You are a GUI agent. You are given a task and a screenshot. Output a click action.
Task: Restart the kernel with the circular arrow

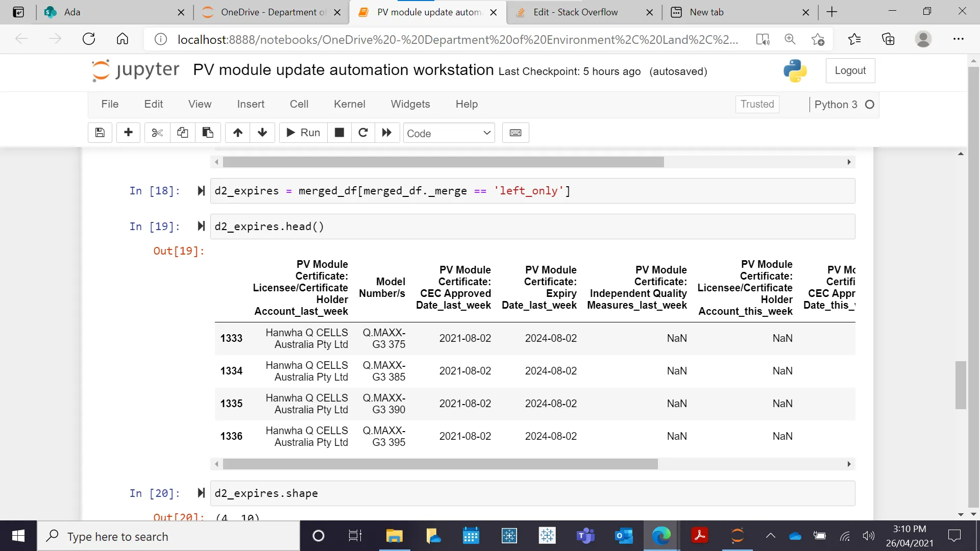pyautogui.click(x=363, y=133)
